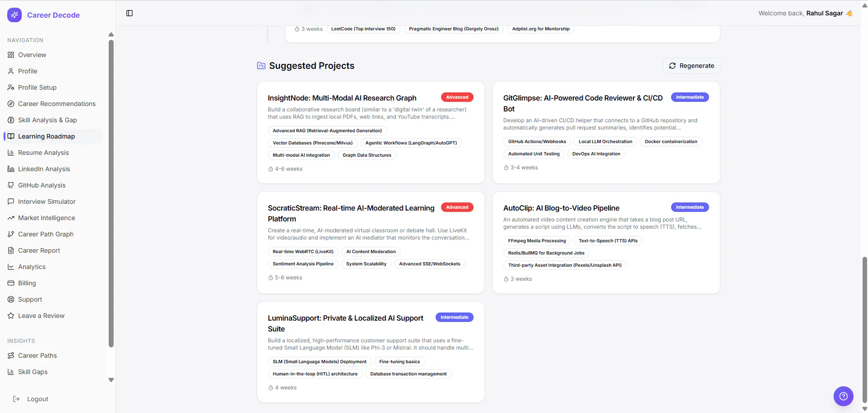Click the FFmpeg Media Processing tag

pyautogui.click(x=537, y=240)
